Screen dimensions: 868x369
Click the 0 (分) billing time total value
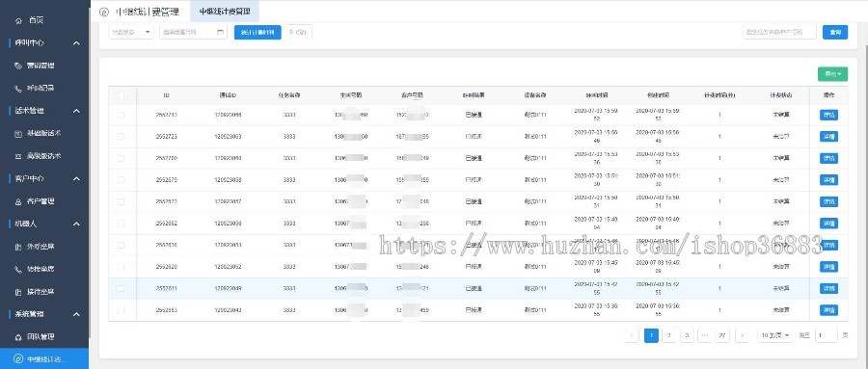pyautogui.click(x=299, y=32)
